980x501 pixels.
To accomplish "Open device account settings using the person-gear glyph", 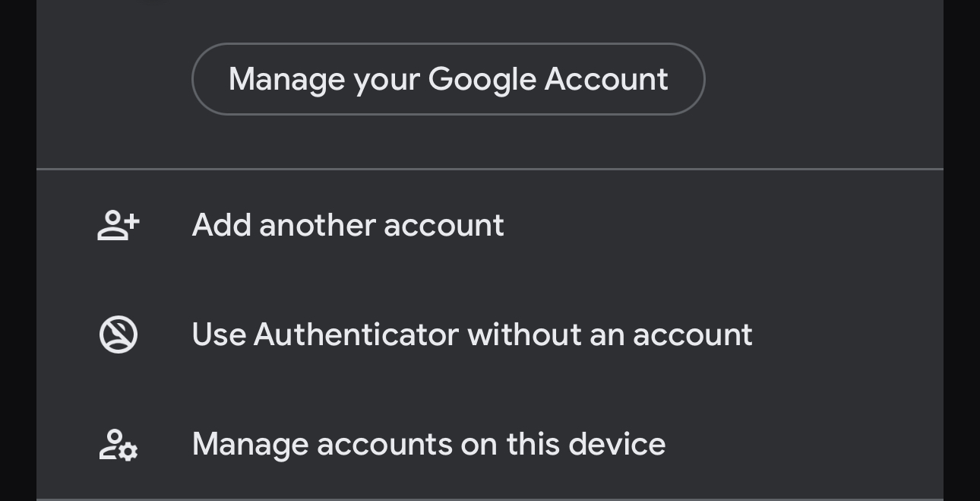I will (119, 445).
